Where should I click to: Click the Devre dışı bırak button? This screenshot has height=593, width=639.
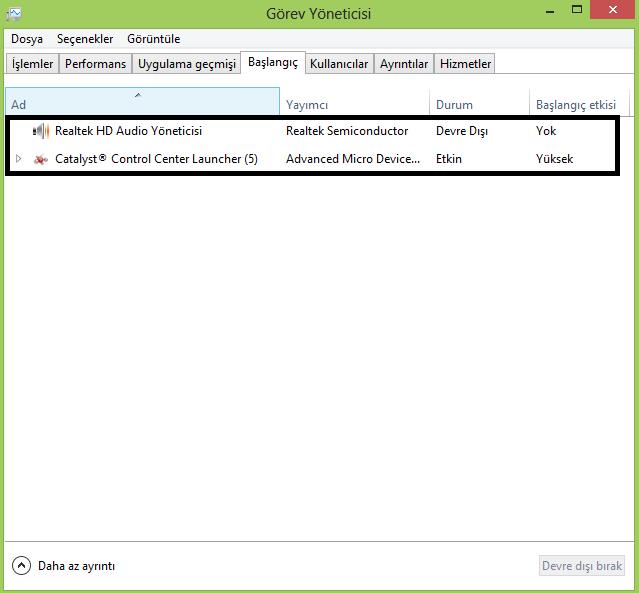[582, 566]
